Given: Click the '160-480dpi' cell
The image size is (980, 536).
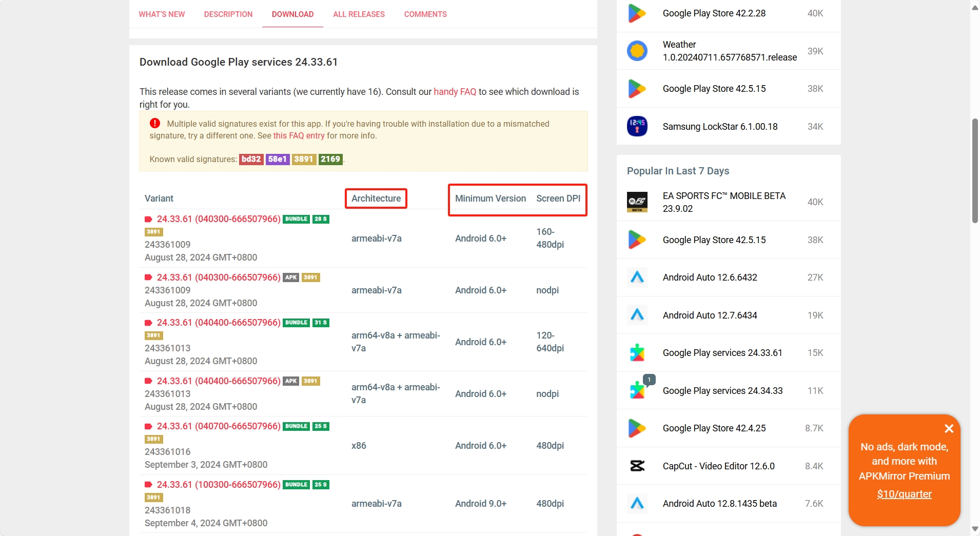Looking at the screenshot, I should click(550, 239).
